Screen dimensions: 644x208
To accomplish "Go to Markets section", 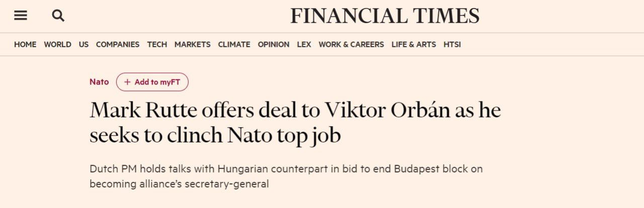I will (192, 44).
